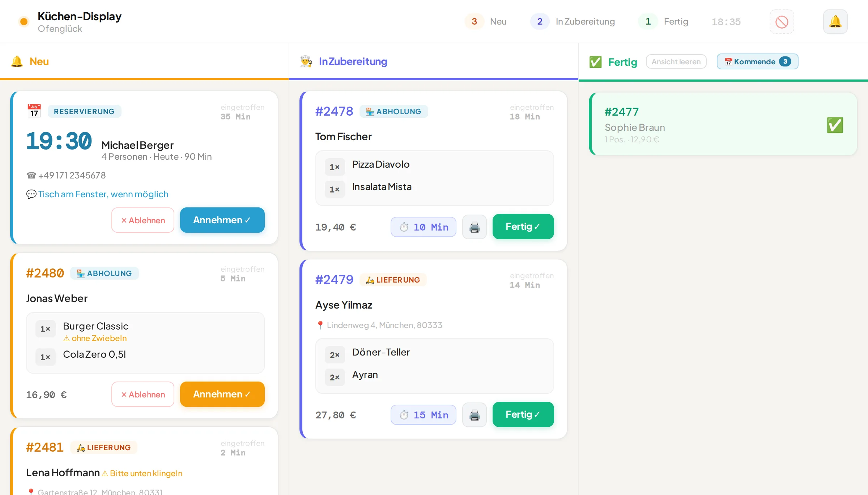Click the 'Bitte unten klingeln' note
The height and width of the screenshot is (495, 868).
point(142,473)
